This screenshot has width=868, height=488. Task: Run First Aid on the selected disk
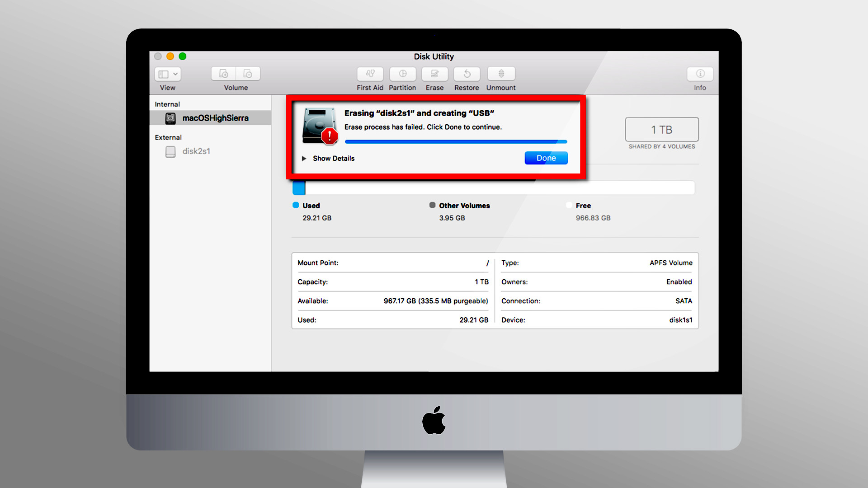click(x=370, y=77)
